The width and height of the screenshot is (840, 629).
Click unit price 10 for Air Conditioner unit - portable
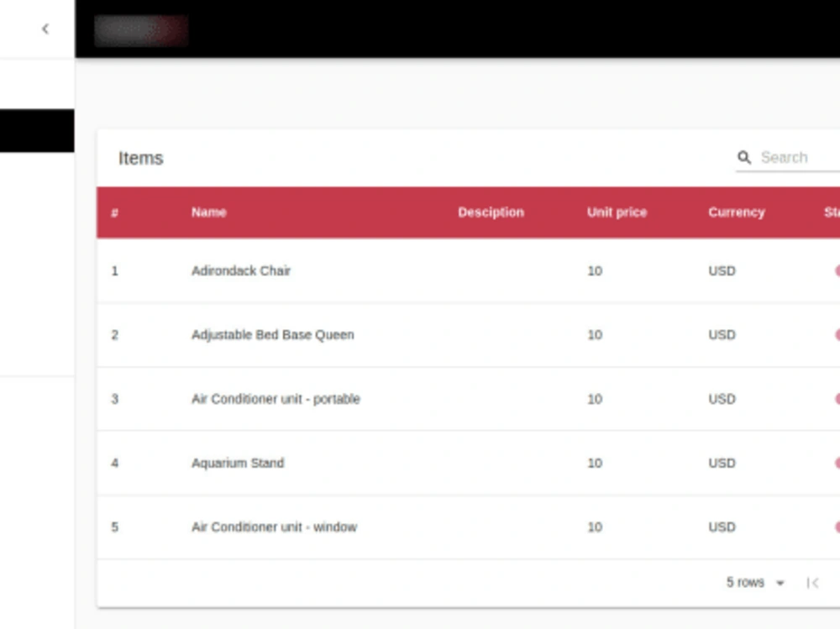tap(595, 399)
